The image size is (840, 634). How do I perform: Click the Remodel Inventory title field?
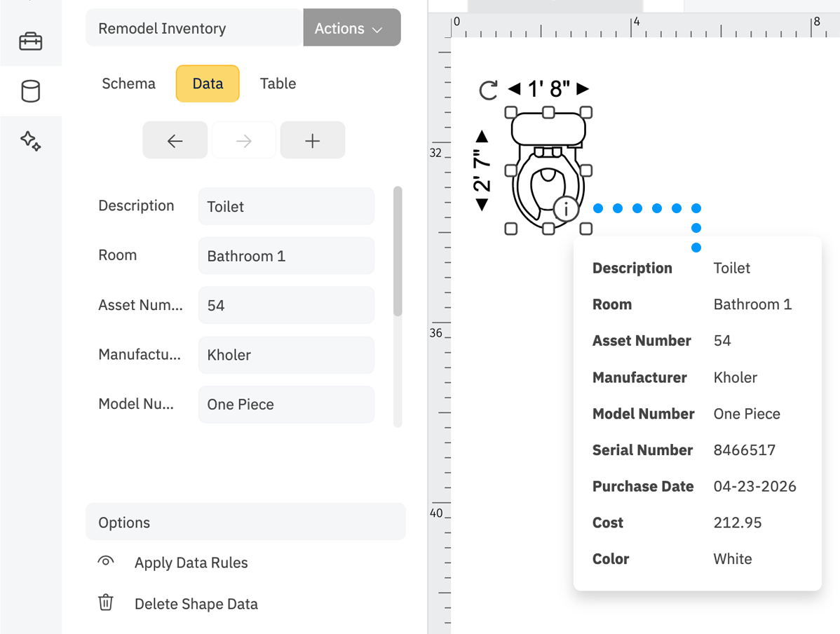pyautogui.click(x=194, y=28)
